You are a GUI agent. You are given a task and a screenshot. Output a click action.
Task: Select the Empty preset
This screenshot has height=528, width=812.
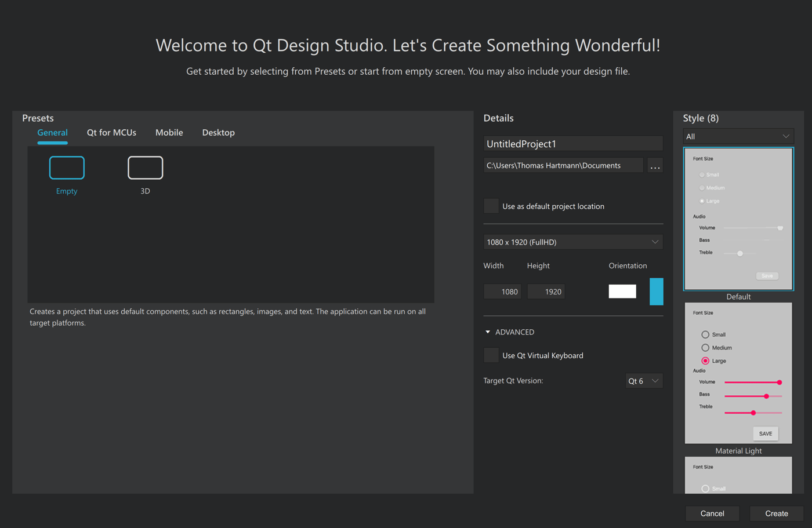67,167
